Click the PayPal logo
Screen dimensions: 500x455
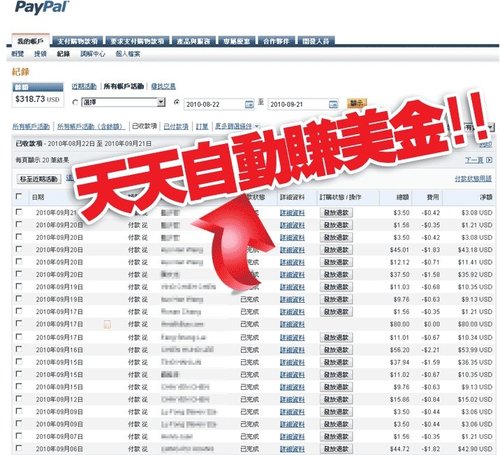point(42,7)
